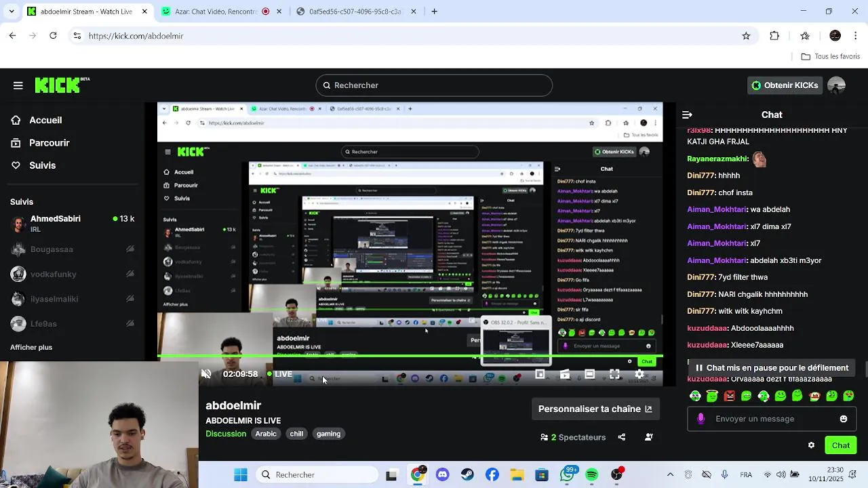868x488 pixels.
Task: View site information icon in address bar
Action: [x=77, y=36]
